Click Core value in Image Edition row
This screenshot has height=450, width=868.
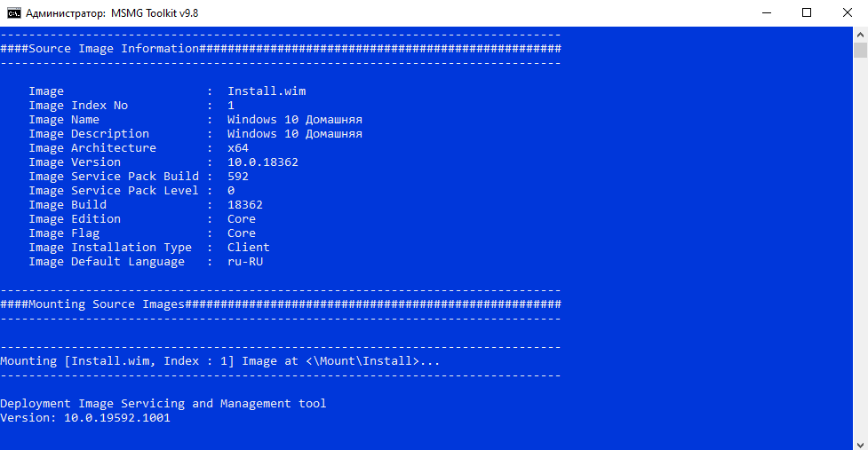242,219
